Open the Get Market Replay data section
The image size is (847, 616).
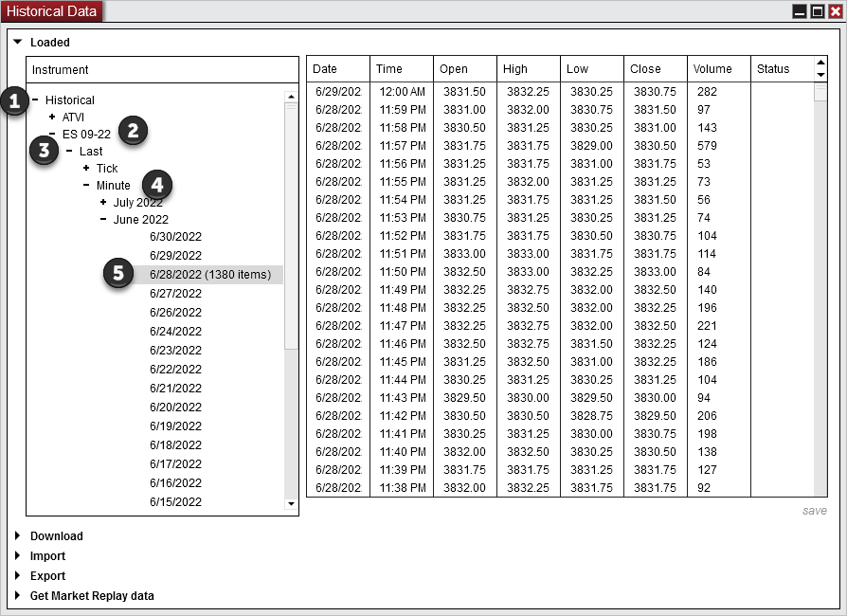point(17,596)
